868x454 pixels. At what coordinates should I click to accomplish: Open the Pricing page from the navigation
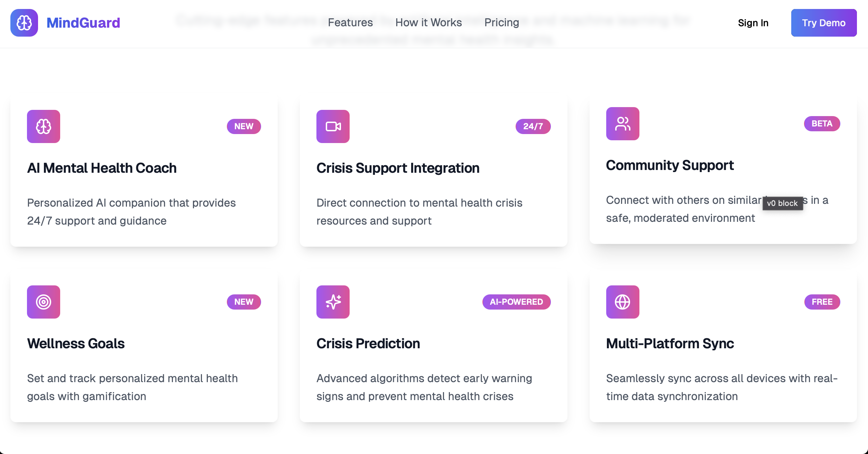pyautogui.click(x=501, y=22)
